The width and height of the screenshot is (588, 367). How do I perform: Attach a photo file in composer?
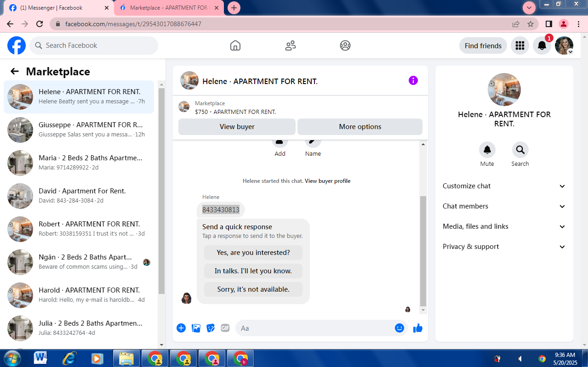click(x=196, y=328)
